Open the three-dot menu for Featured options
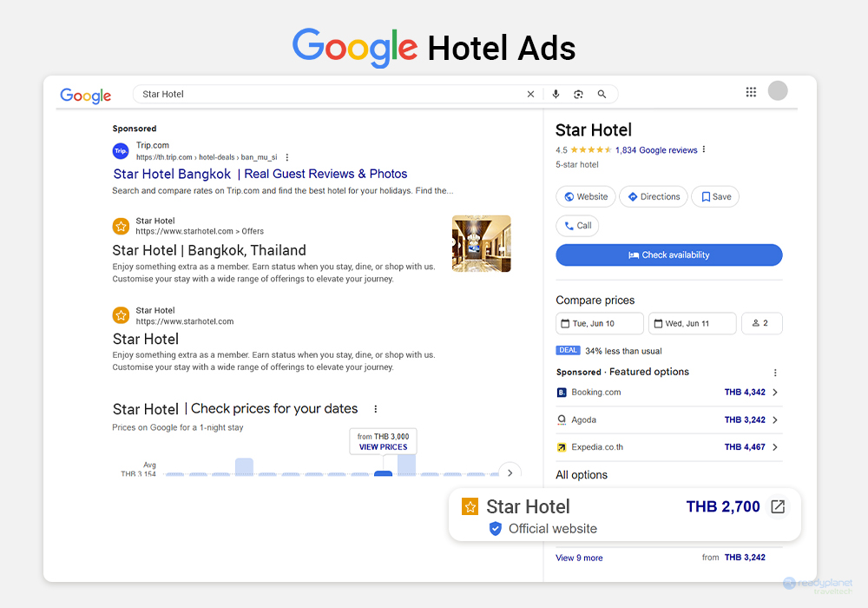868x608 pixels. 775,373
